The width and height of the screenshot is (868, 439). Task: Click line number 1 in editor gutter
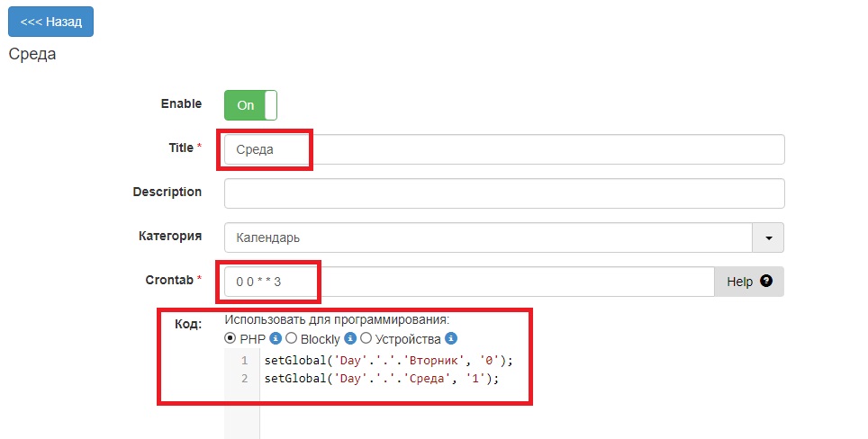tap(244, 361)
